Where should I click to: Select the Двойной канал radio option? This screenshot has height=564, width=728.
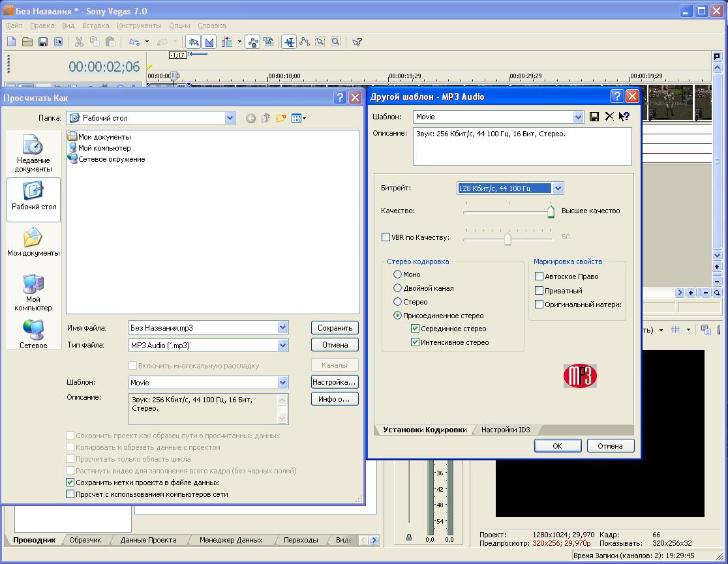click(x=397, y=288)
